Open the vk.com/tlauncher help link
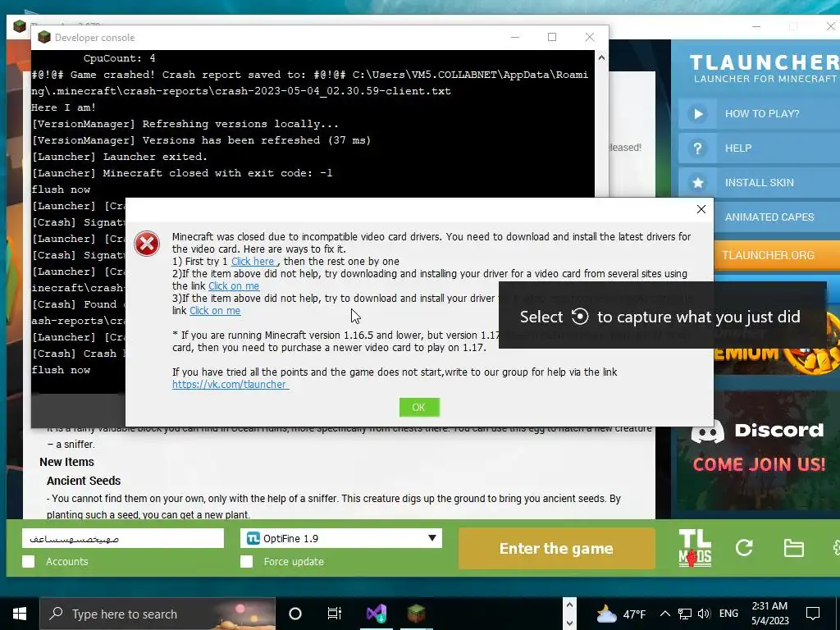This screenshot has height=630, width=840. point(231,384)
